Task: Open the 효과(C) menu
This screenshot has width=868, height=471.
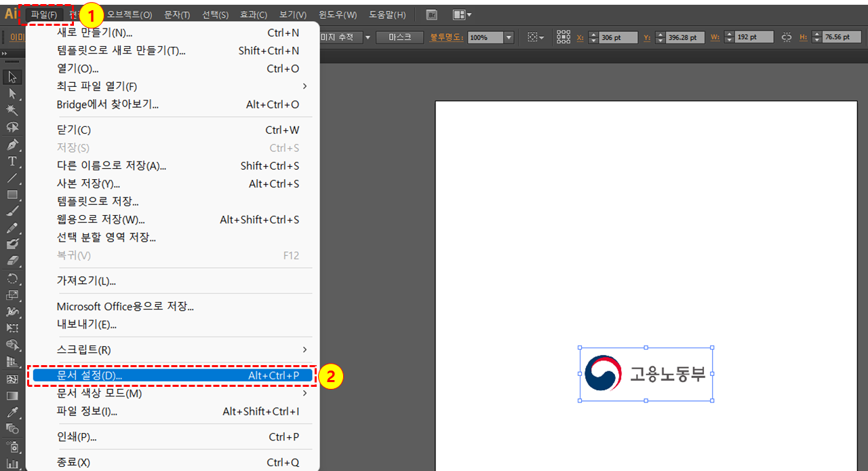Action: 254,15
